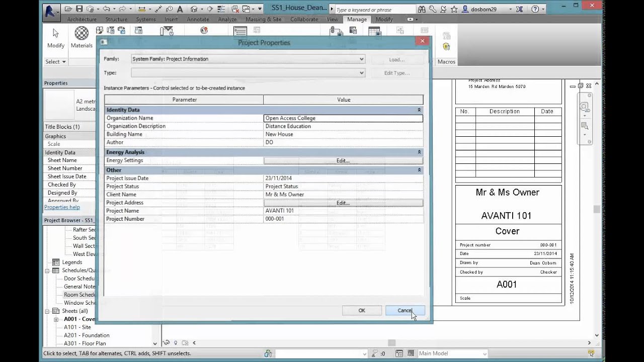Collapse the Other section
644x362 pixels.
tap(419, 170)
